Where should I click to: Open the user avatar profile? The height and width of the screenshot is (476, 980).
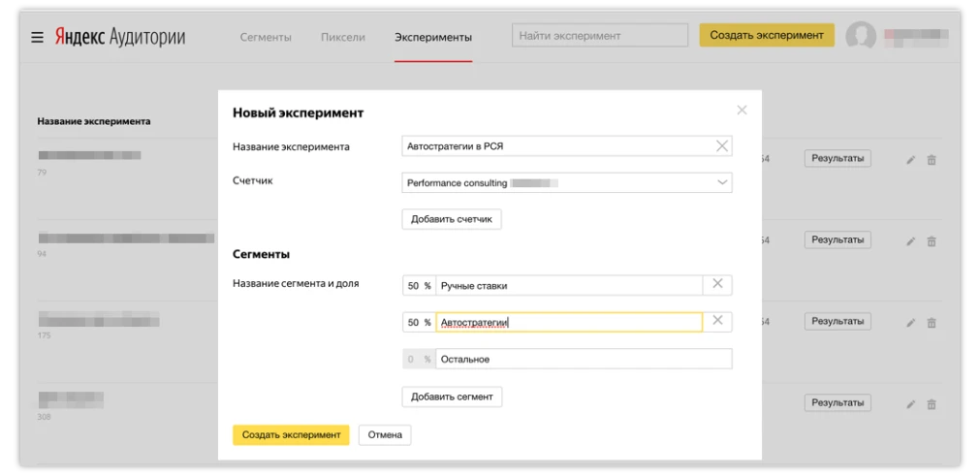(860, 37)
